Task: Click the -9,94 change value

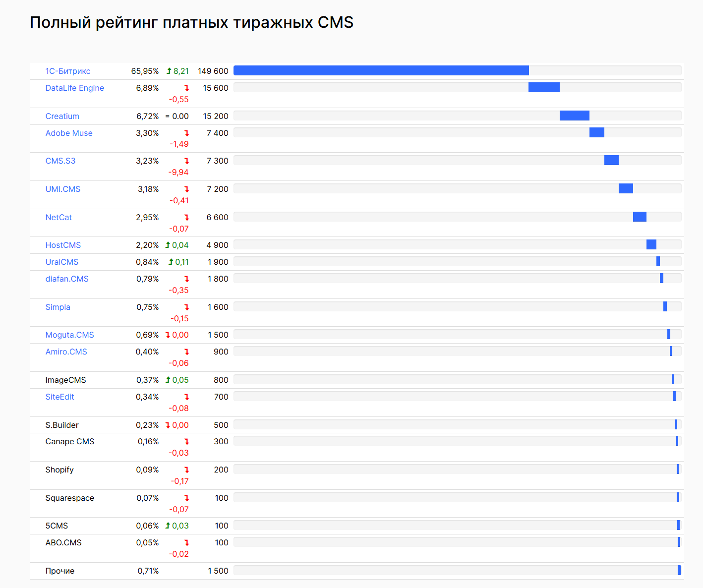Action: pyautogui.click(x=178, y=172)
